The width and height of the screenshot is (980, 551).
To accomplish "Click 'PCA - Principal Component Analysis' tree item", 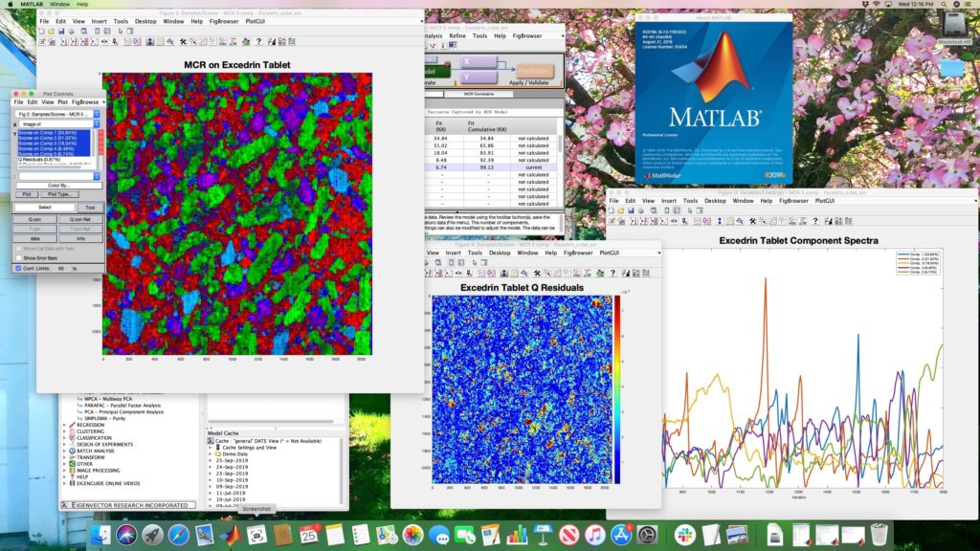I will (x=123, y=411).
